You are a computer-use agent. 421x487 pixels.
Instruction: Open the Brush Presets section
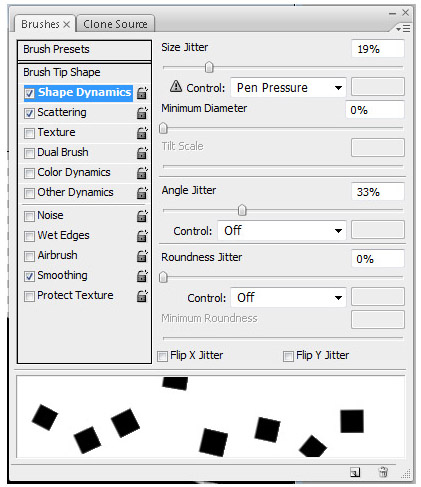coord(84,50)
